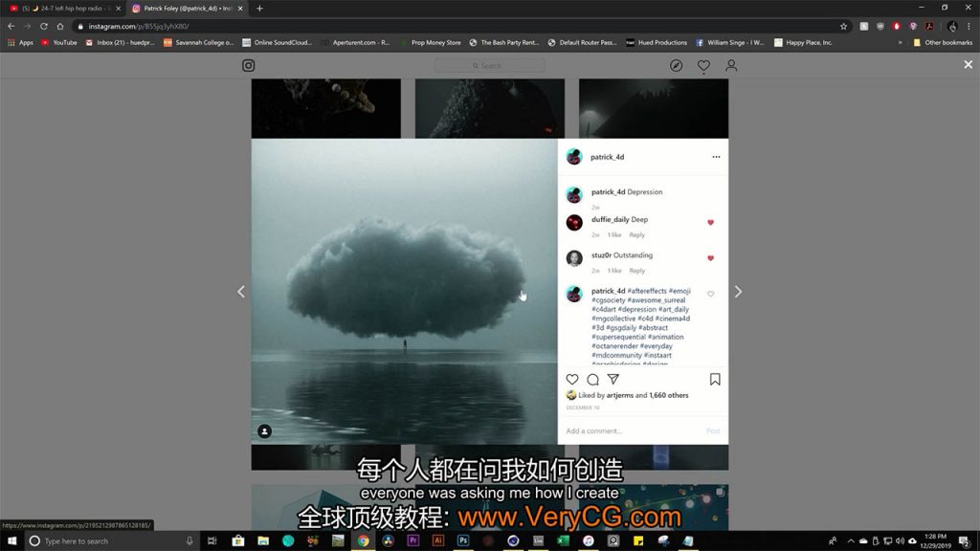Screen dimensions: 980x551
Task: Click the browser Back arrow
Action: point(11,26)
